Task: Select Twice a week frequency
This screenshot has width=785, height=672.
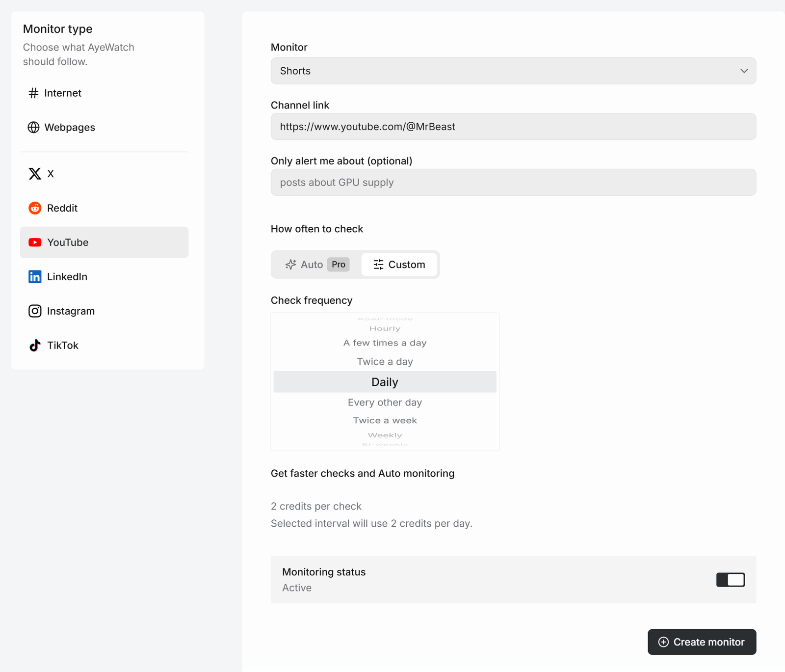Action: (385, 421)
